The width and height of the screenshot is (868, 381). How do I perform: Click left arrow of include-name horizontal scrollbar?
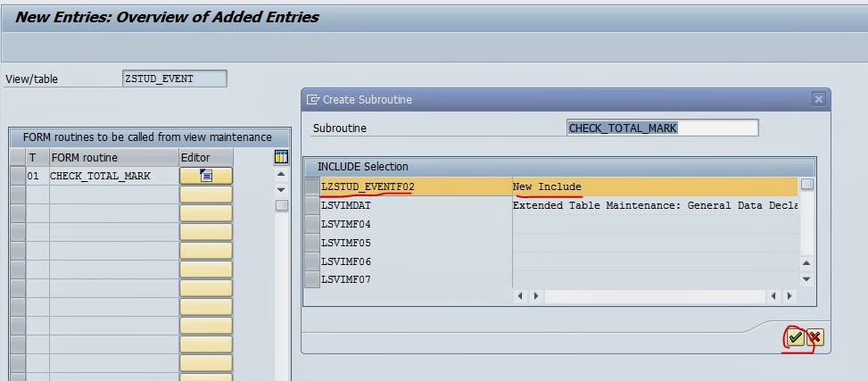tap(520, 296)
